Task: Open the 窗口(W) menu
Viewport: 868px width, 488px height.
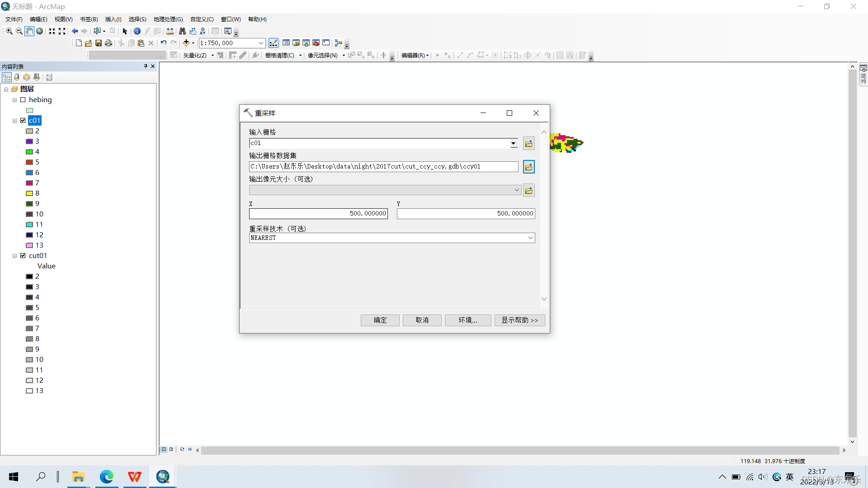Action: point(231,19)
